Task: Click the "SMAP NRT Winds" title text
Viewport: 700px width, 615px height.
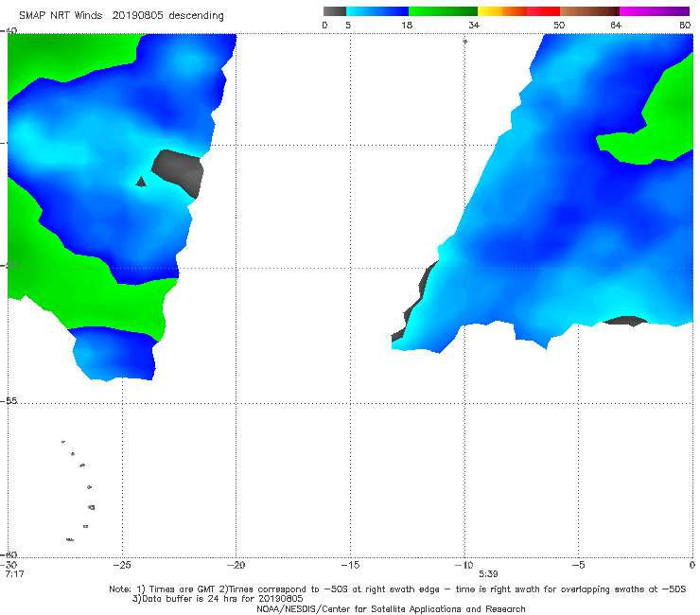Action: click(61, 16)
